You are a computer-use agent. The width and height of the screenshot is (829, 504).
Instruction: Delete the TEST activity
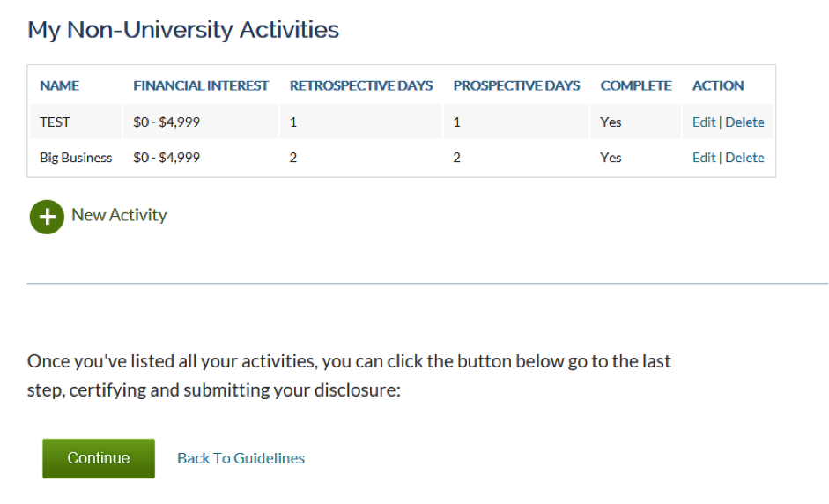point(744,122)
